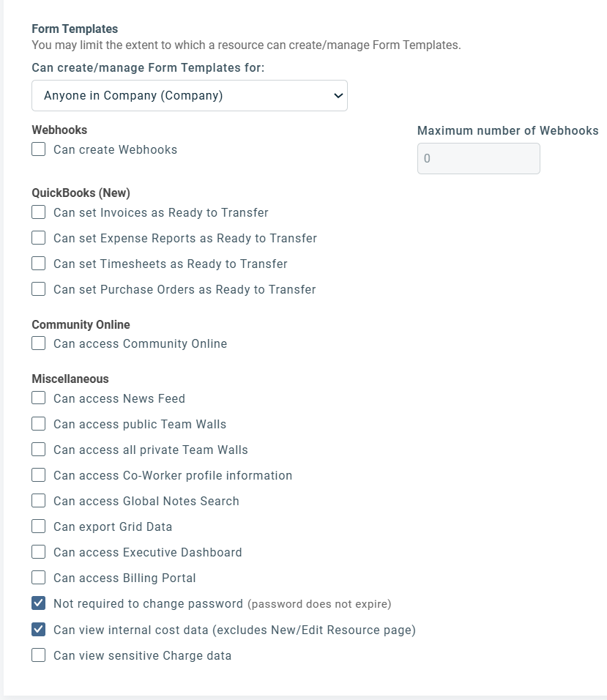
Task: Tick Can access Executive Dashboard
Action: click(39, 553)
